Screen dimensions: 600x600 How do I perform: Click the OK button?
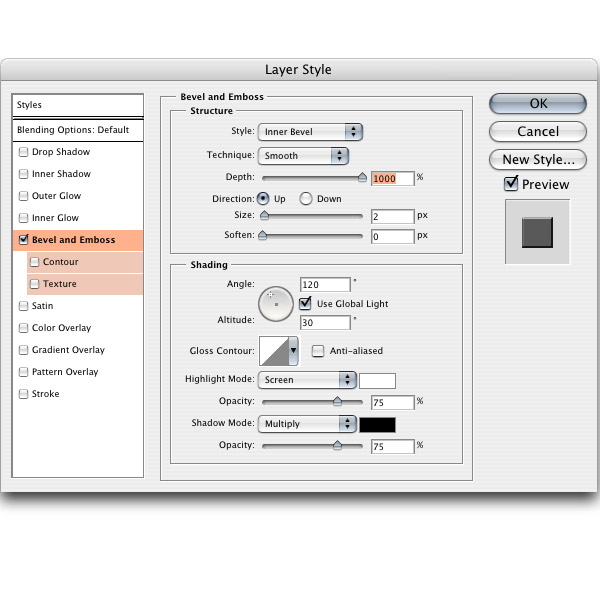pyautogui.click(x=538, y=104)
